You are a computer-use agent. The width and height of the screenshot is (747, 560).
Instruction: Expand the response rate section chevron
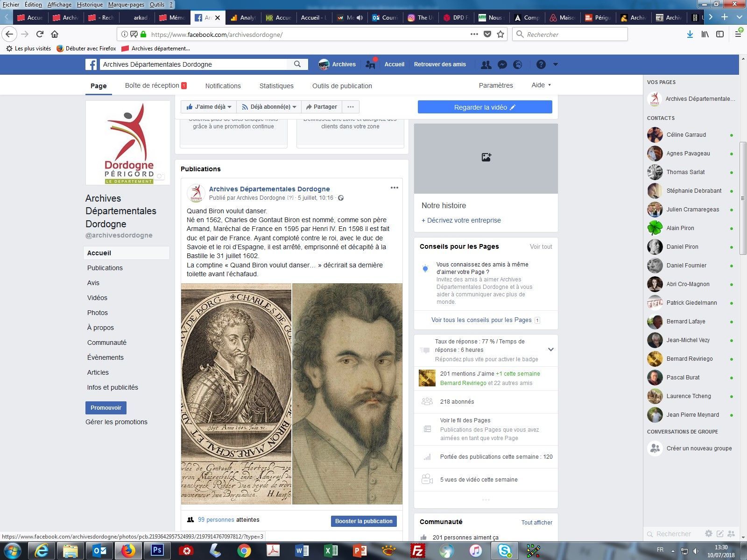pos(550,350)
